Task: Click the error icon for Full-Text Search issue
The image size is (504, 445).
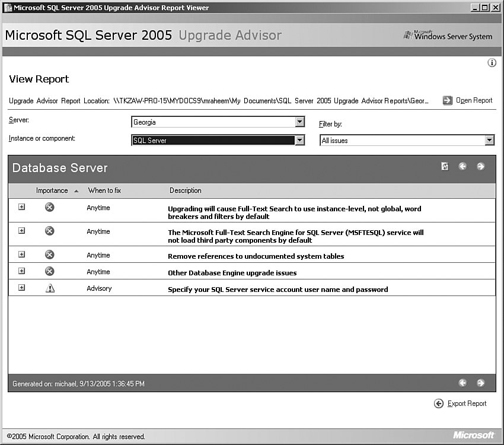Action: pos(50,207)
